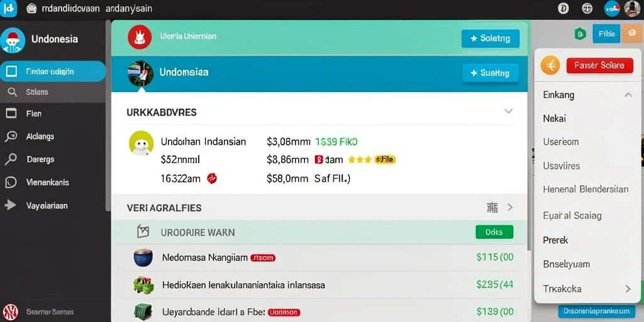Click the image icon beside UROORIRE WARN

point(143,232)
